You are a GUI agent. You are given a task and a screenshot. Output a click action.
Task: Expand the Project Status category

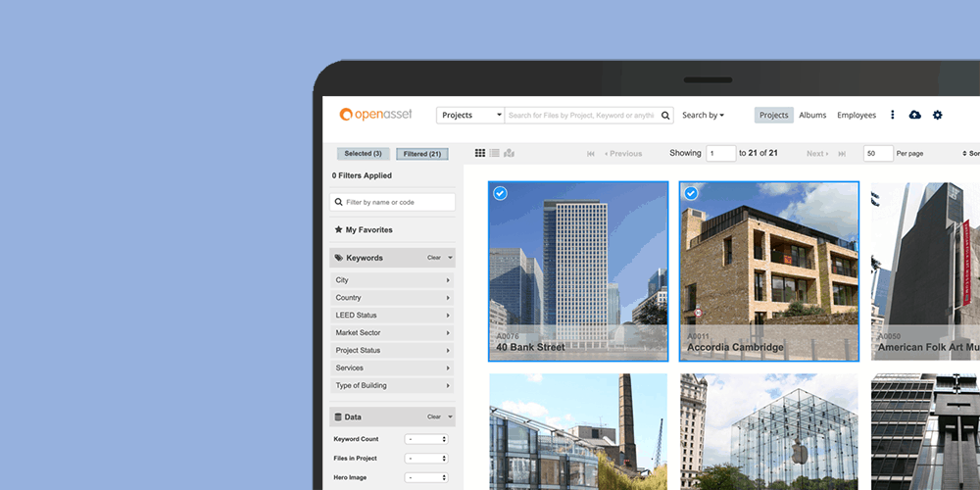tap(393, 350)
